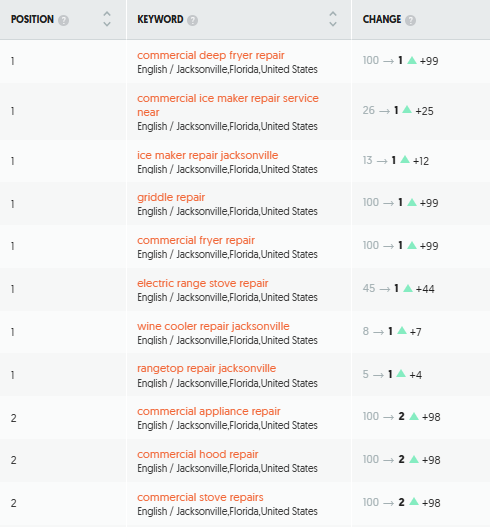Click the help icon next to KEYWORD
The height and width of the screenshot is (528, 490).
(192, 20)
